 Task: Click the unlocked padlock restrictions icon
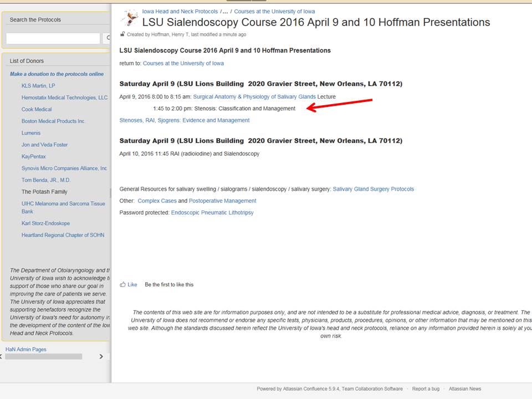[122, 34]
